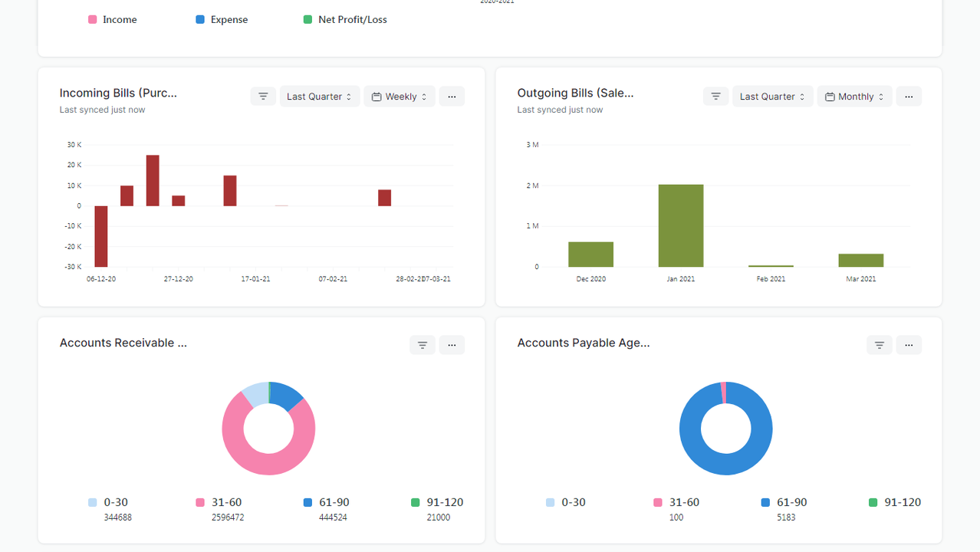This screenshot has width=980, height=552.
Task: Open Incoming Bills chart title
Action: (118, 93)
